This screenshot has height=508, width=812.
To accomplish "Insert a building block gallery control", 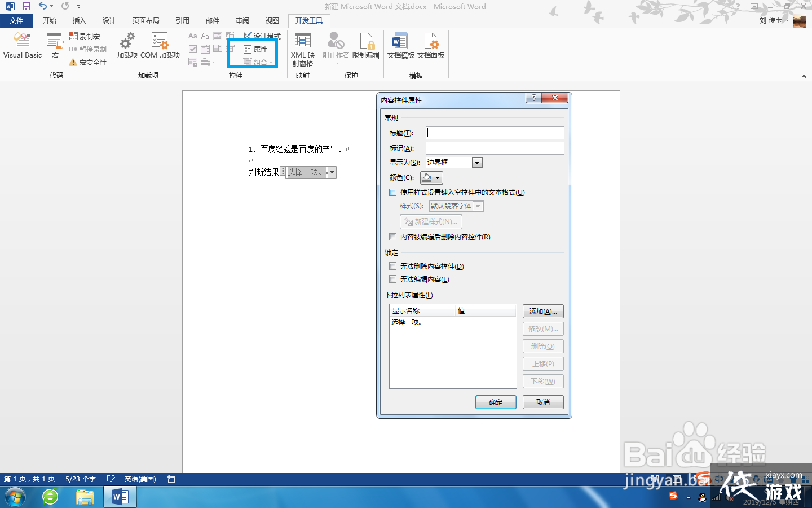I will (230, 36).
